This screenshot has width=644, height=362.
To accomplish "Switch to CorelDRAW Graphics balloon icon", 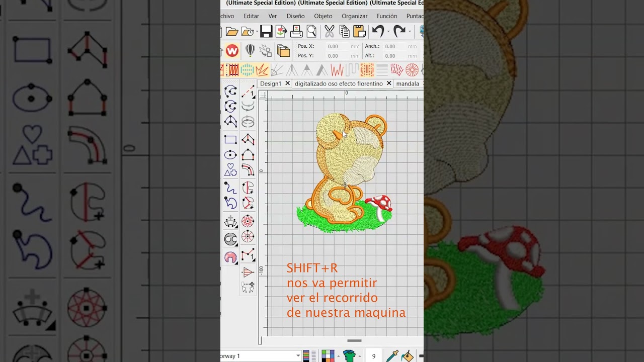I will click(250, 51).
